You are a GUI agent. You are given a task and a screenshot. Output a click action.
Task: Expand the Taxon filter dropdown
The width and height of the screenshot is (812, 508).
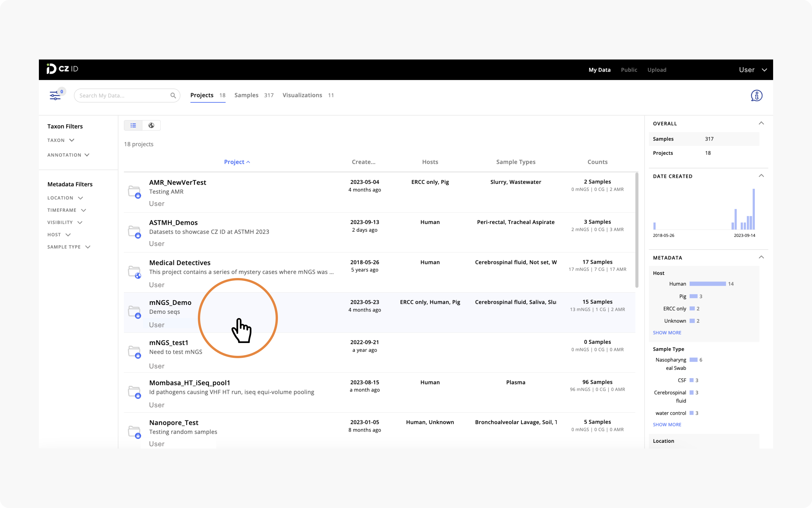coord(61,140)
